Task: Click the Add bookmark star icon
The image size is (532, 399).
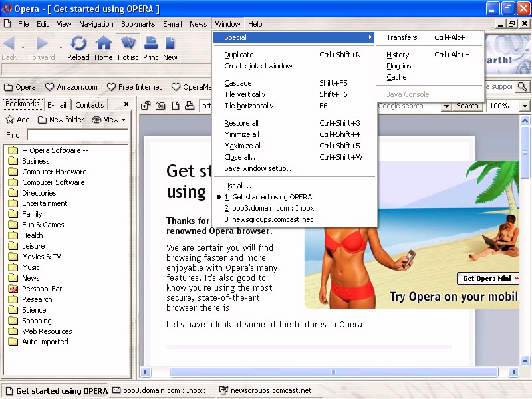Action: pyautogui.click(x=10, y=120)
